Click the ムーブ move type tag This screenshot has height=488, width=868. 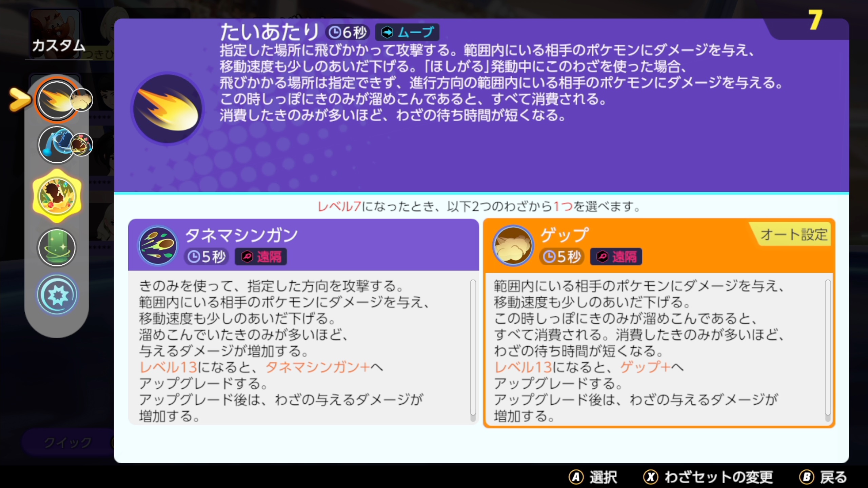pyautogui.click(x=407, y=33)
